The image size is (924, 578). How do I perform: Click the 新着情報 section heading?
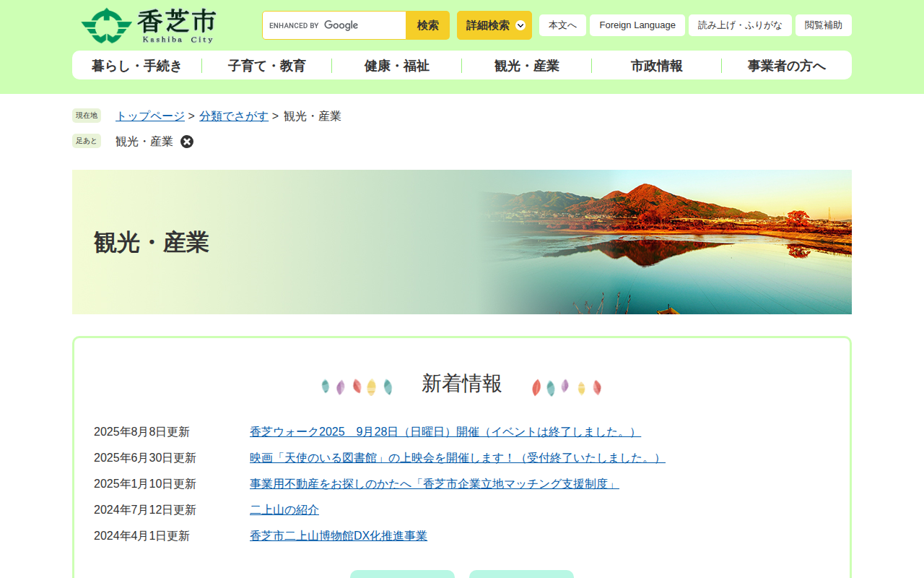click(x=462, y=384)
